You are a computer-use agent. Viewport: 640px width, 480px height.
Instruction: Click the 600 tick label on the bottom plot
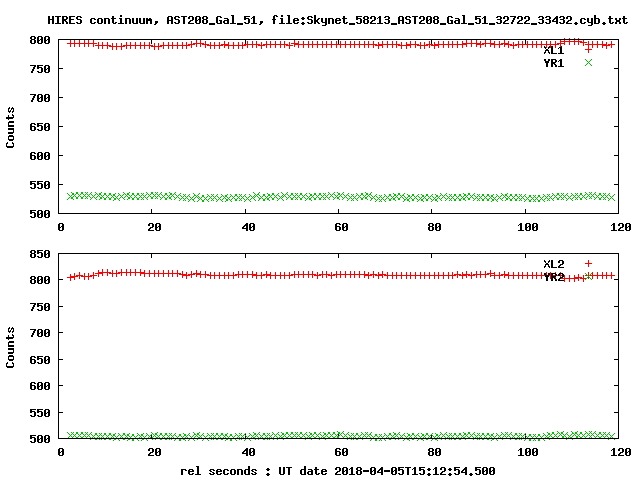[x=40, y=386]
